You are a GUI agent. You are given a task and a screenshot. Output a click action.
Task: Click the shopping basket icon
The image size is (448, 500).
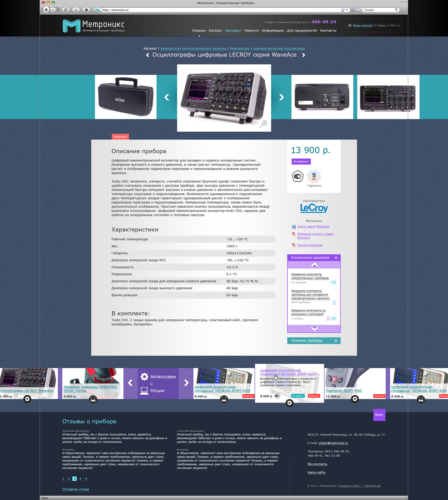(350, 26)
